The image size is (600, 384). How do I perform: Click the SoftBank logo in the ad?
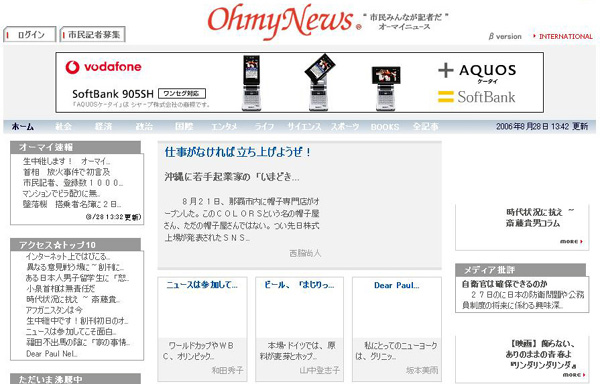tap(477, 97)
